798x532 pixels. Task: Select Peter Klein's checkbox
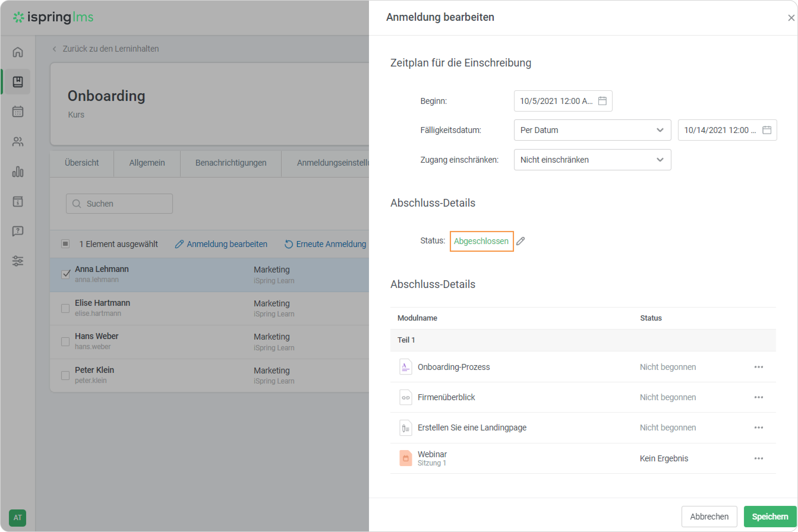coord(65,375)
